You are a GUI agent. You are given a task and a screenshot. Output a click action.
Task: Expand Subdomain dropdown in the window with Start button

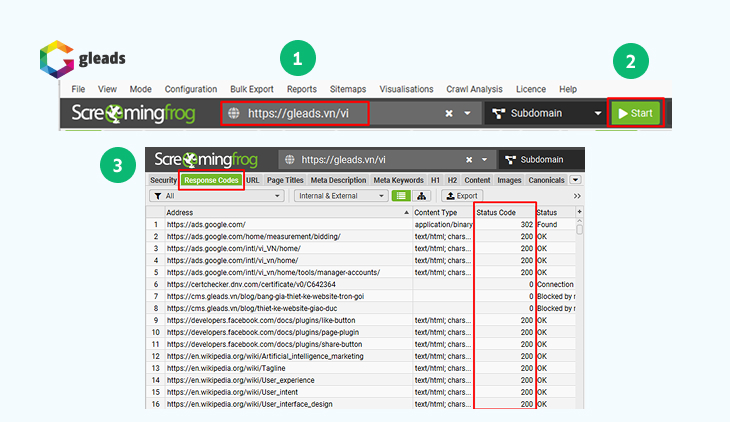597,113
